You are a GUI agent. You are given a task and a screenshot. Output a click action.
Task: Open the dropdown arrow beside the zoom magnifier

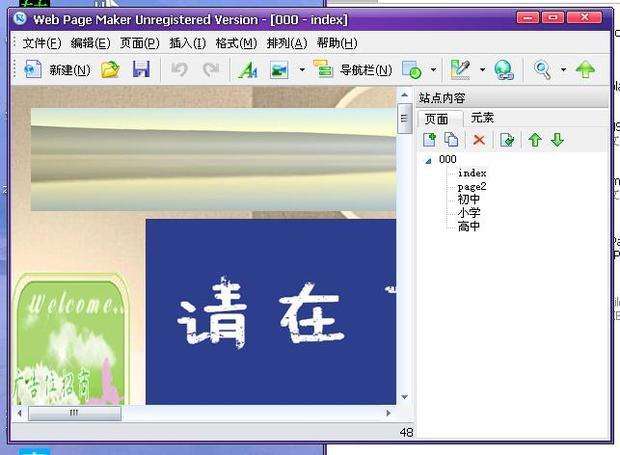[563, 70]
